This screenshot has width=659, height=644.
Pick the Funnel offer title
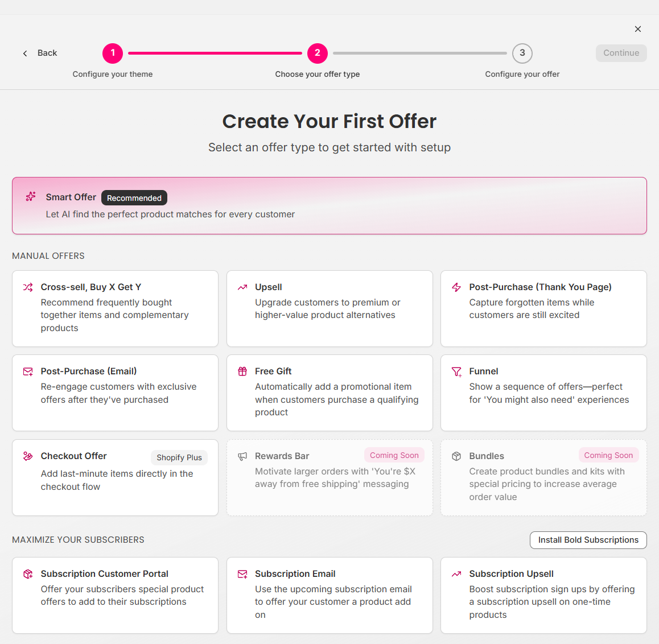484,371
